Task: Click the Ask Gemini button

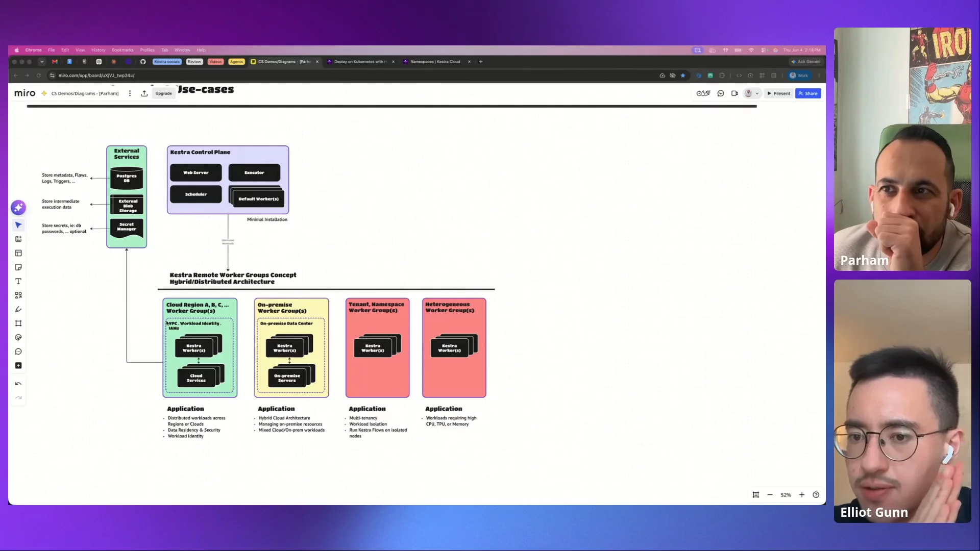Action: pos(806,62)
